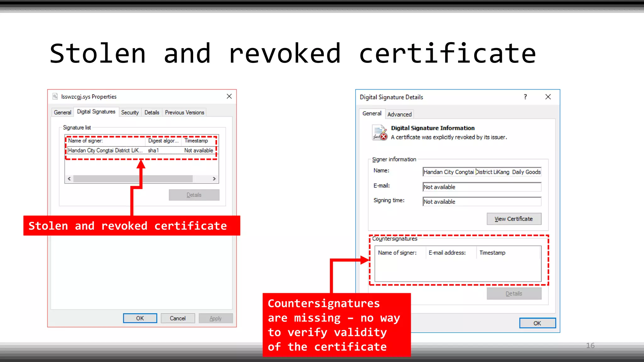Click the E-mail field showing Not available

[x=482, y=187]
